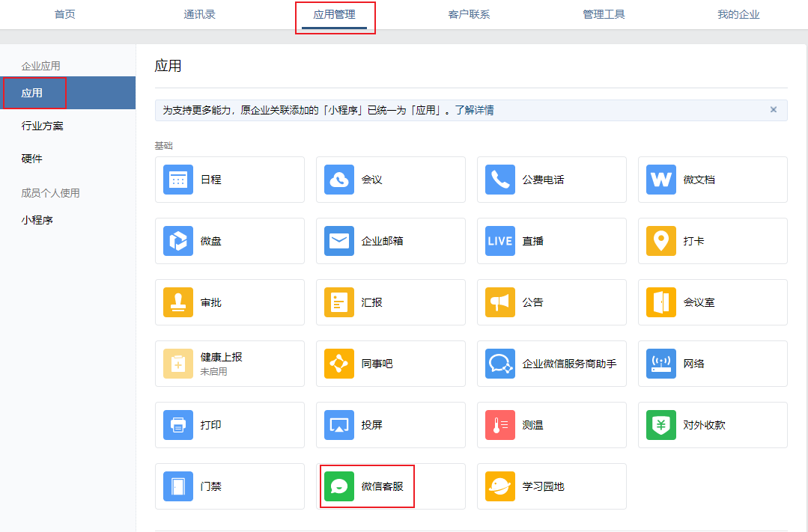The width and height of the screenshot is (808, 532).
Task: Open the 学习园地 planet icon
Action: [x=499, y=486]
